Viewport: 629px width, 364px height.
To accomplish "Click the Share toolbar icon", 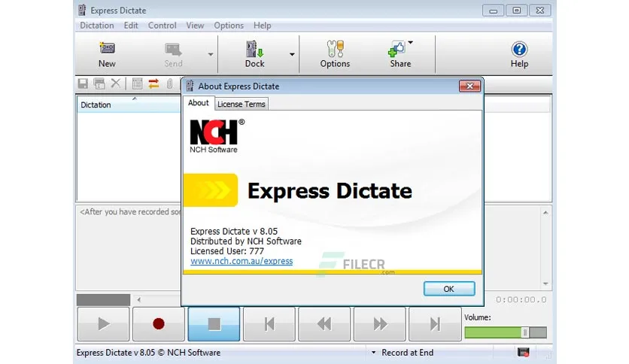I will pos(400,54).
